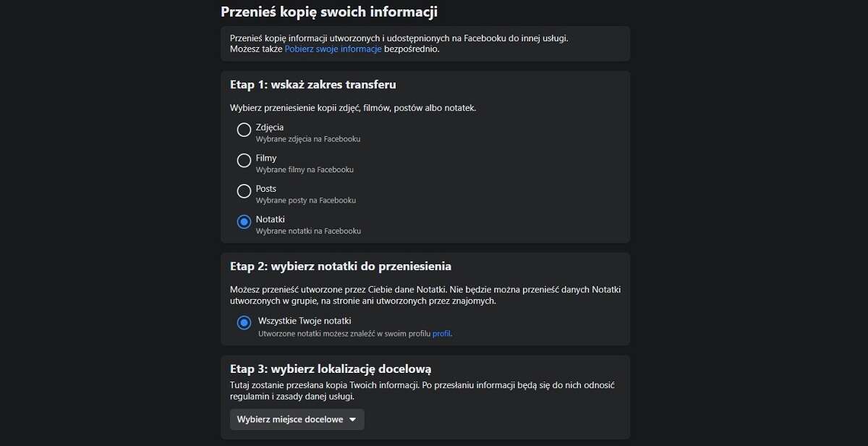Select the Zdjęcia radio button
Screen dimensions: 868x446
click(x=244, y=130)
